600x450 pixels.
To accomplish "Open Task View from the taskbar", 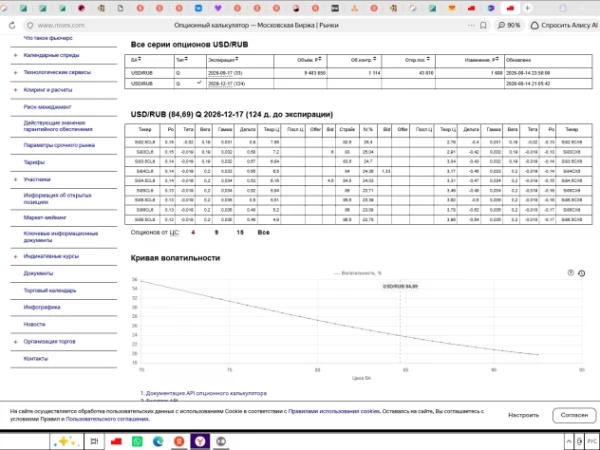I will point(94,441).
